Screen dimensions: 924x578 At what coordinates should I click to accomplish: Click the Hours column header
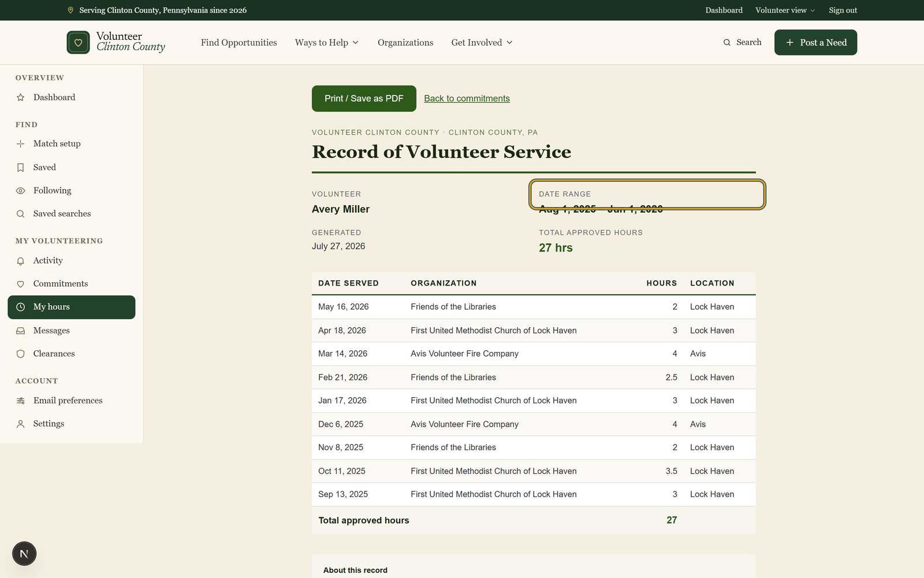(x=662, y=283)
